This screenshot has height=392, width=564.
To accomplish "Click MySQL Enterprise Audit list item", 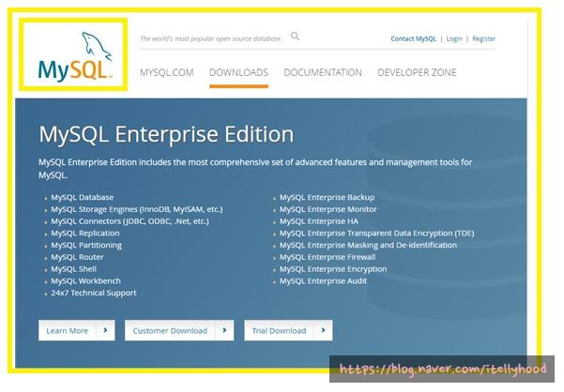I will tap(324, 281).
